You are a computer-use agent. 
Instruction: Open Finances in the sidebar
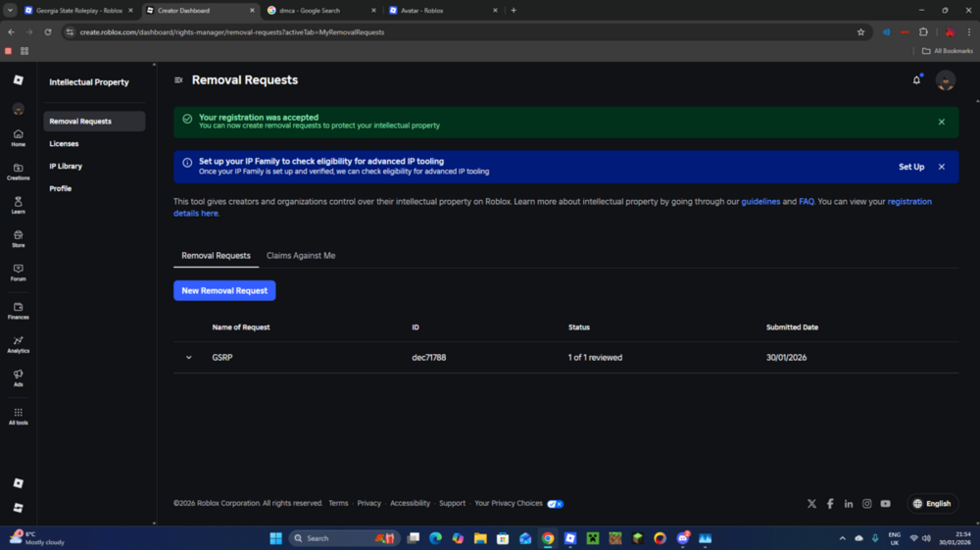coord(18,311)
